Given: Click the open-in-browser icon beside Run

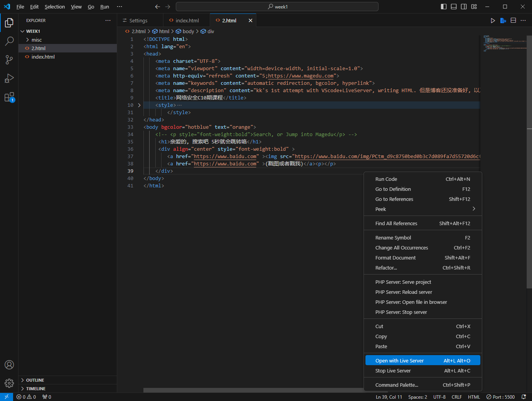Looking at the screenshot, I should click(x=503, y=20).
